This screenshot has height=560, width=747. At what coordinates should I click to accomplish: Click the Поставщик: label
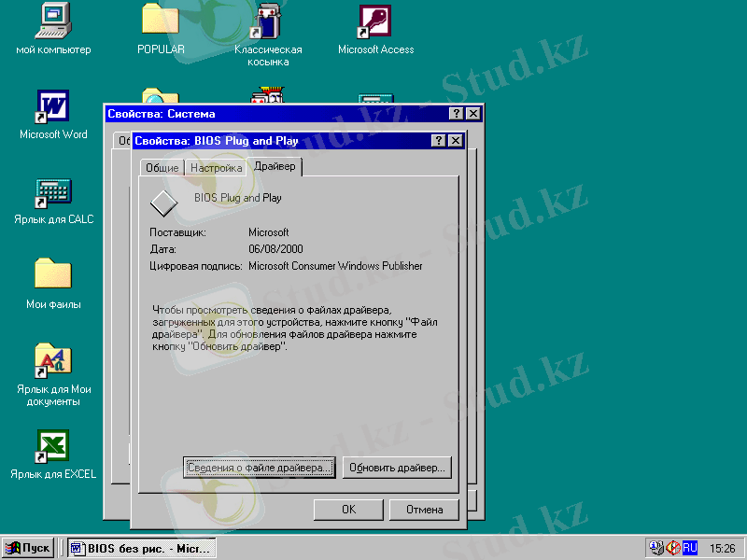[x=177, y=232]
